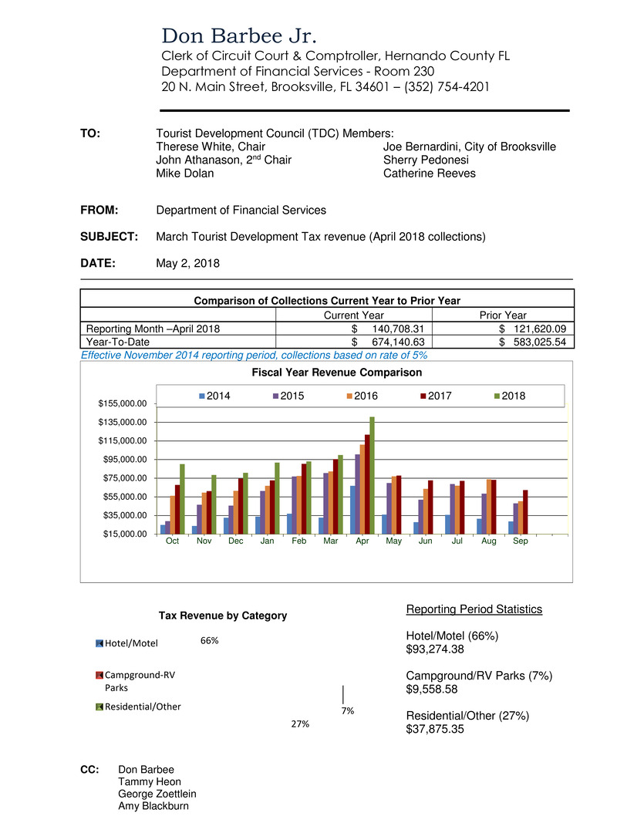
Task: Select the Fiscal Year Revenue Comparison title
Action: point(337,372)
